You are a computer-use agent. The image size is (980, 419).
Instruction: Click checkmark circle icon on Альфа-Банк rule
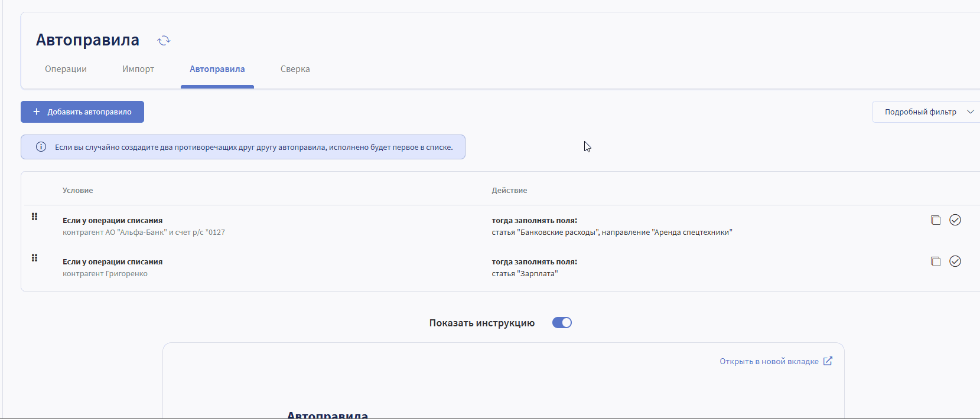[955, 220]
